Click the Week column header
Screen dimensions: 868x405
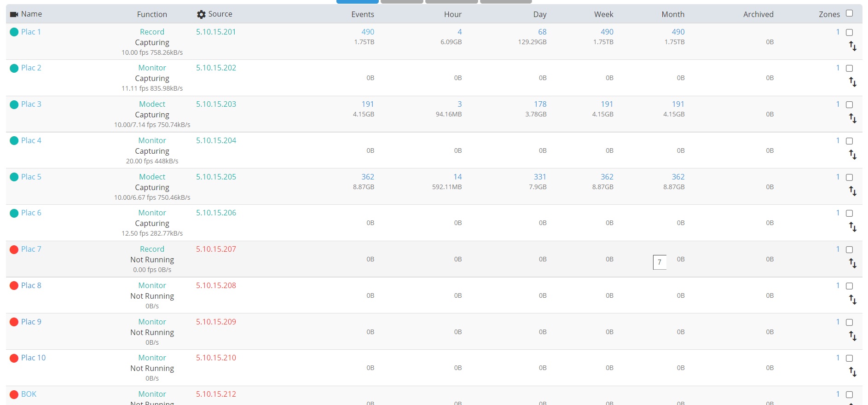coord(603,14)
